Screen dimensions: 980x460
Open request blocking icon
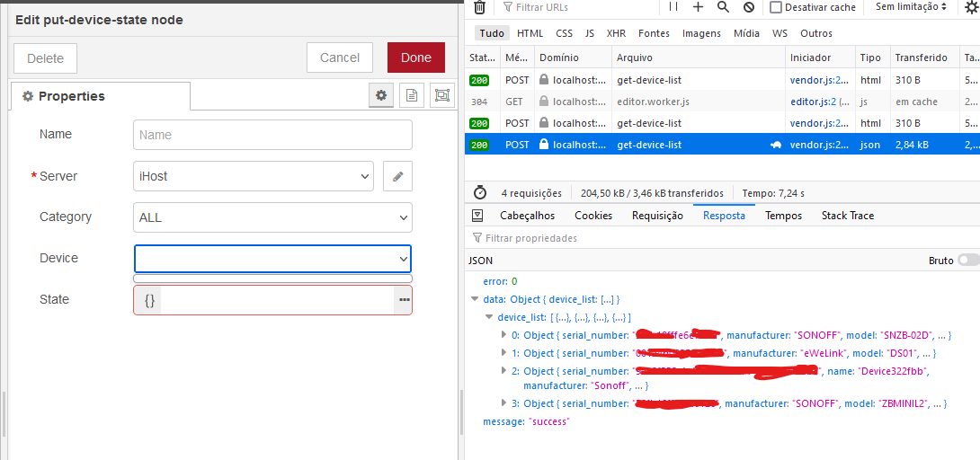click(x=748, y=7)
